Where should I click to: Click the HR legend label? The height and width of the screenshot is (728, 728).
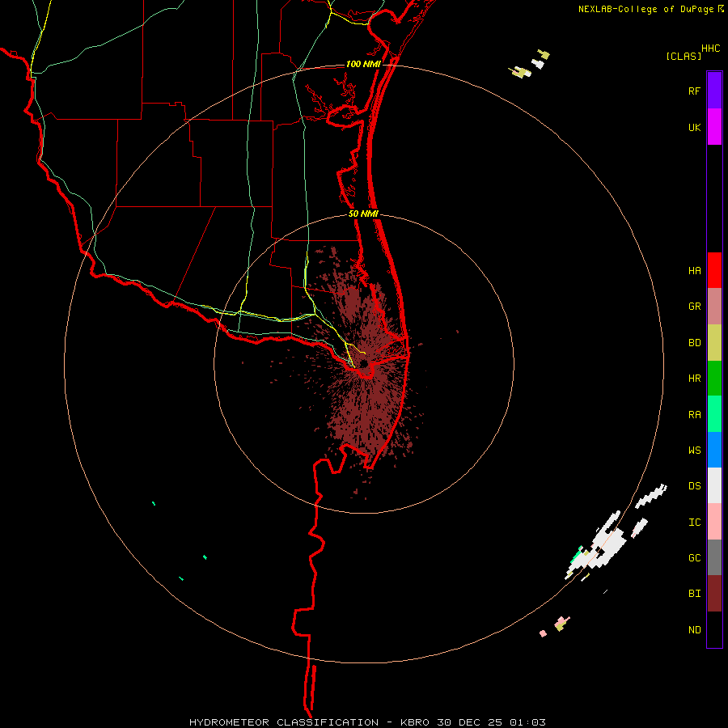click(694, 379)
